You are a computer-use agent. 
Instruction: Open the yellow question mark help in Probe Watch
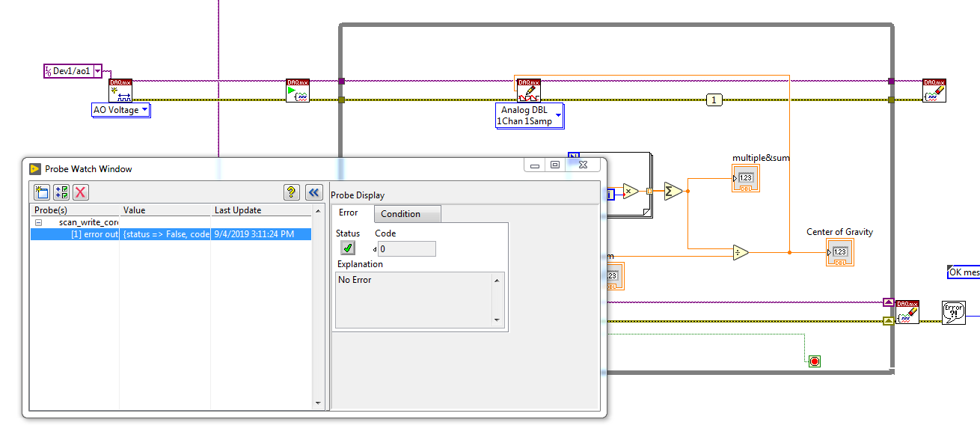pyautogui.click(x=292, y=192)
